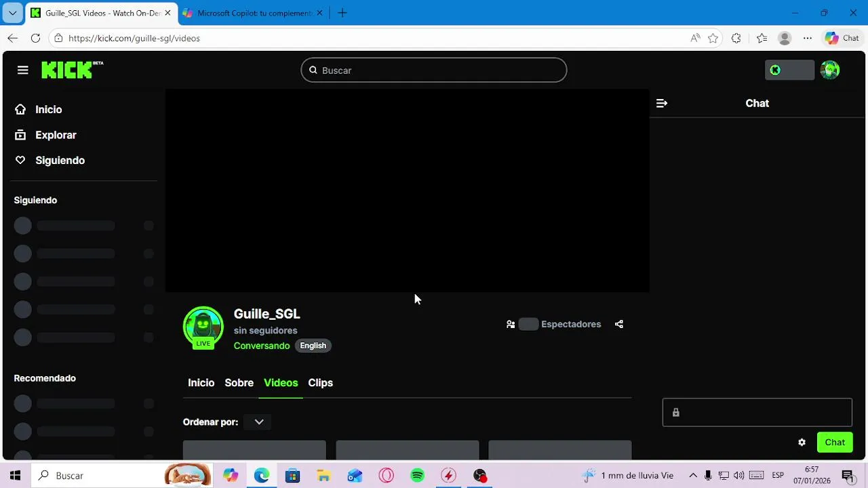Image resolution: width=868 pixels, height=488 pixels.
Task: Open Copilot Chat in the Edge toolbar
Action: tap(842, 38)
